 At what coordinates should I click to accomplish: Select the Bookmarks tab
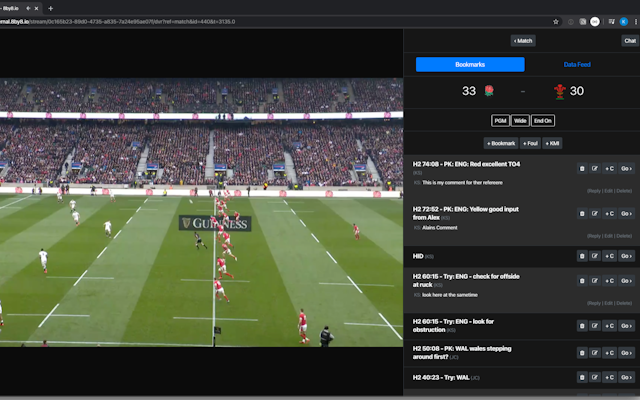pyautogui.click(x=470, y=64)
